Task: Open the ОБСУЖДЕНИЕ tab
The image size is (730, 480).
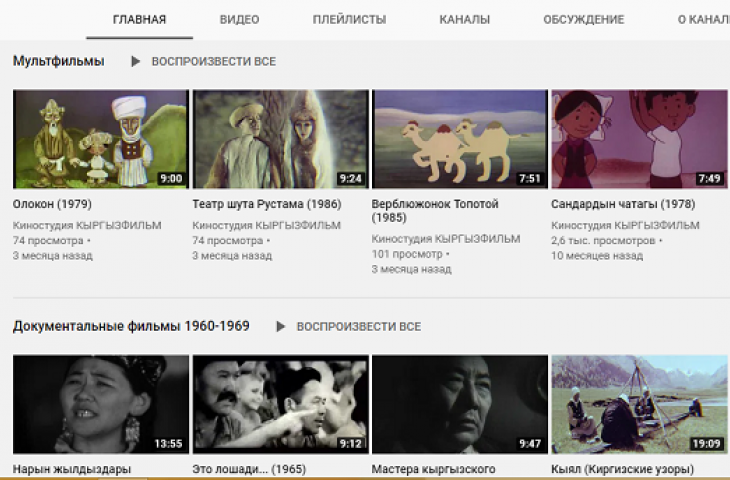Action: [583, 20]
